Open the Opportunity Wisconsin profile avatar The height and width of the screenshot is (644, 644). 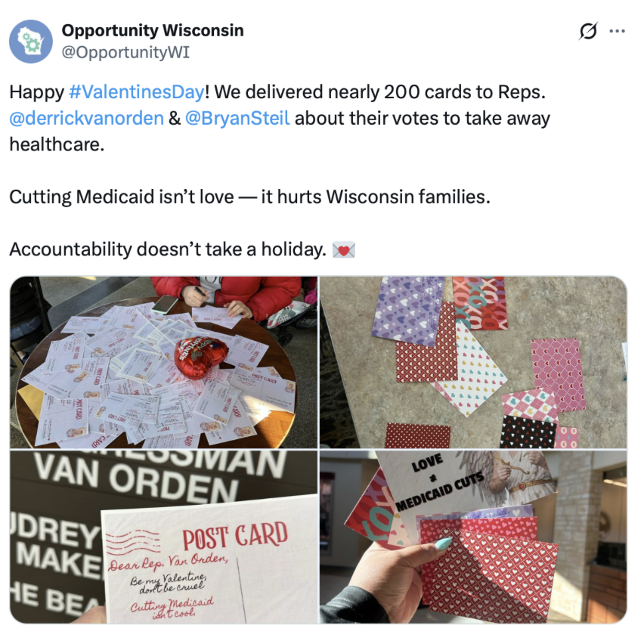coord(31,42)
